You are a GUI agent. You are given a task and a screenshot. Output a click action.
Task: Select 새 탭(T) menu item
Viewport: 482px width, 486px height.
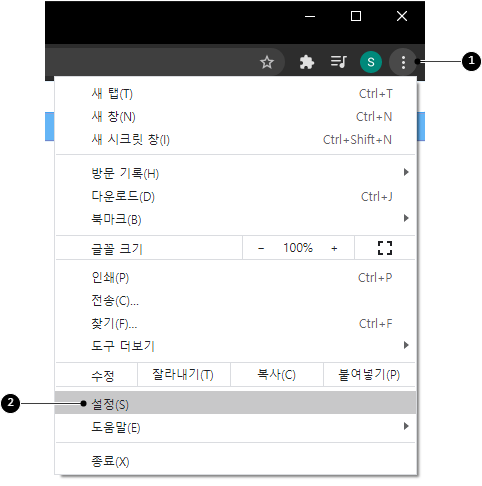pos(236,94)
